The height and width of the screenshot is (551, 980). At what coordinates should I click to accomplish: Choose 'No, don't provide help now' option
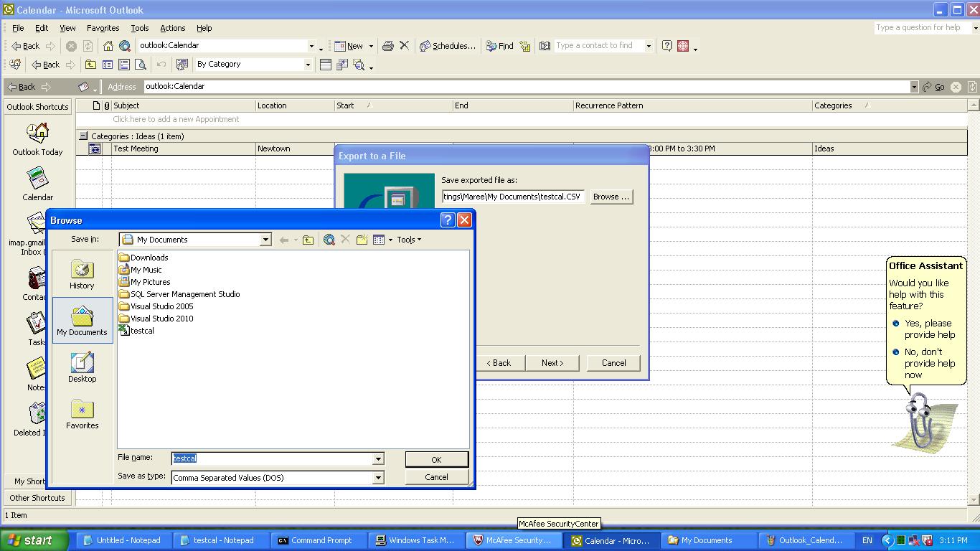(929, 363)
